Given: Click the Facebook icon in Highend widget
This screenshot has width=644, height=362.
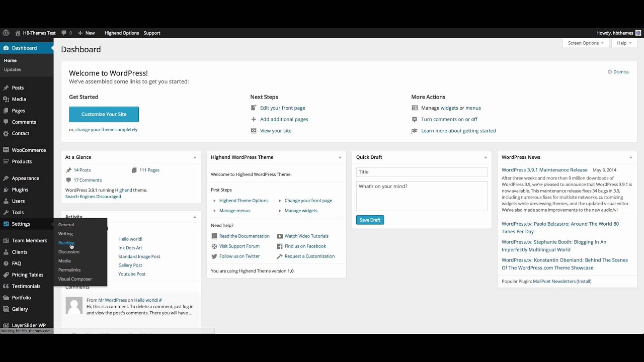Looking at the screenshot, I should tap(280, 246).
